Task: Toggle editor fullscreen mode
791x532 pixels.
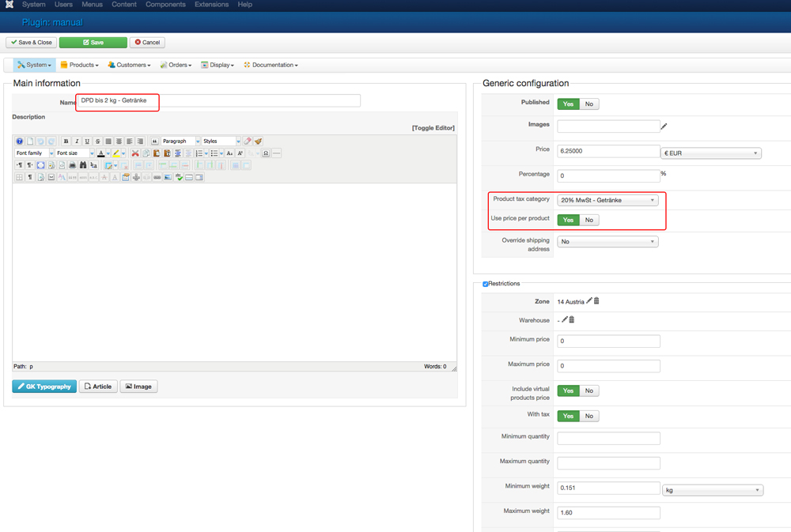Action: click(41, 165)
